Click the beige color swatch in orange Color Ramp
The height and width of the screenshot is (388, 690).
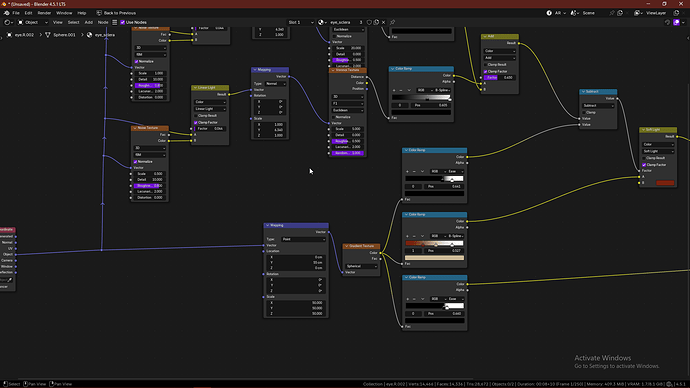(x=434, y=258)
